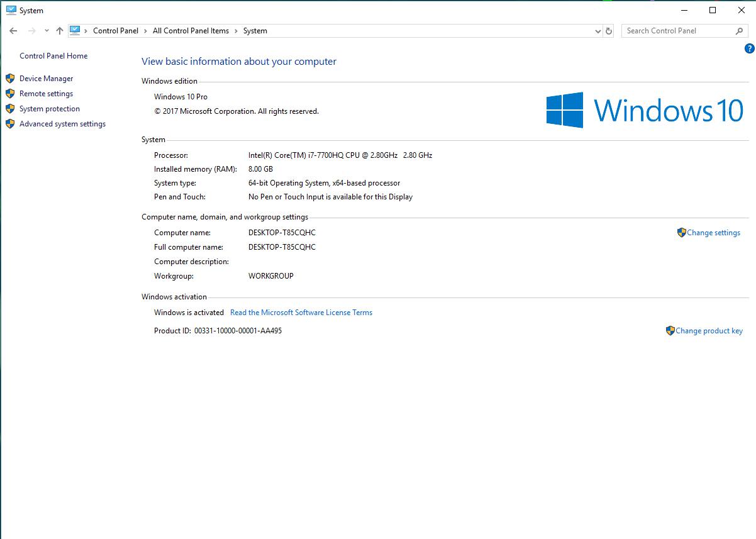Screen dimensions: 756x539
Task: Click Change product key link
Action: (x=709, y=331)
